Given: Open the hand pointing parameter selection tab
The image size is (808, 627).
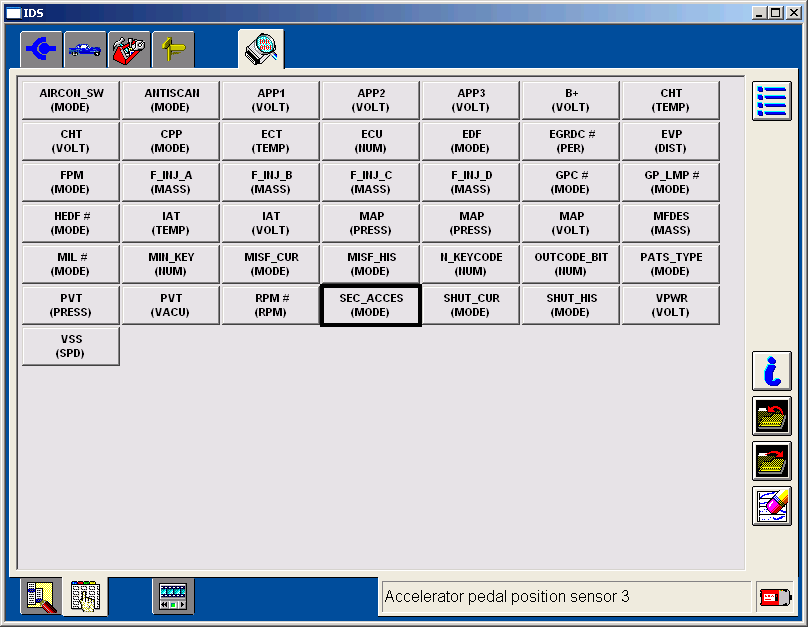Looking at the screenshot, I should click(x=86, y=596).
